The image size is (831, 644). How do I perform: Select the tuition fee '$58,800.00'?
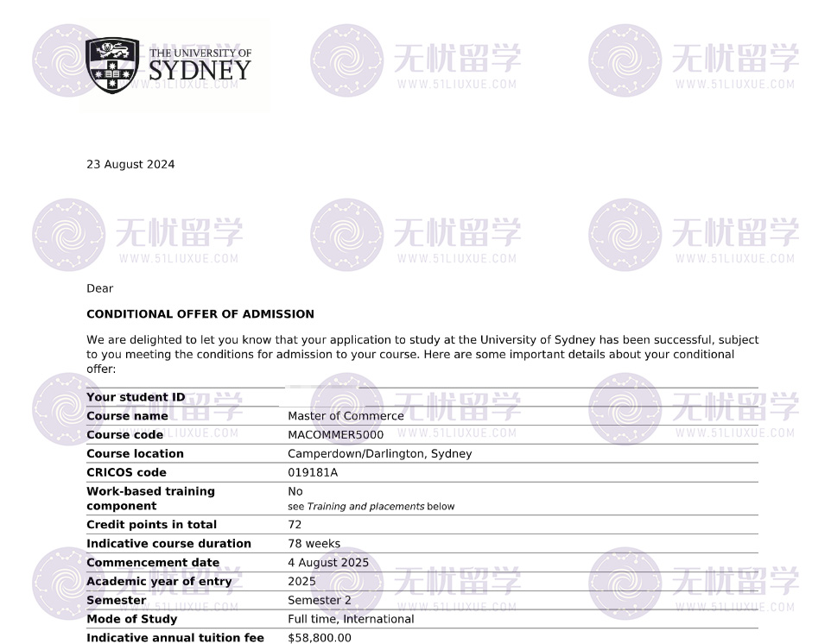click(320, 638)
